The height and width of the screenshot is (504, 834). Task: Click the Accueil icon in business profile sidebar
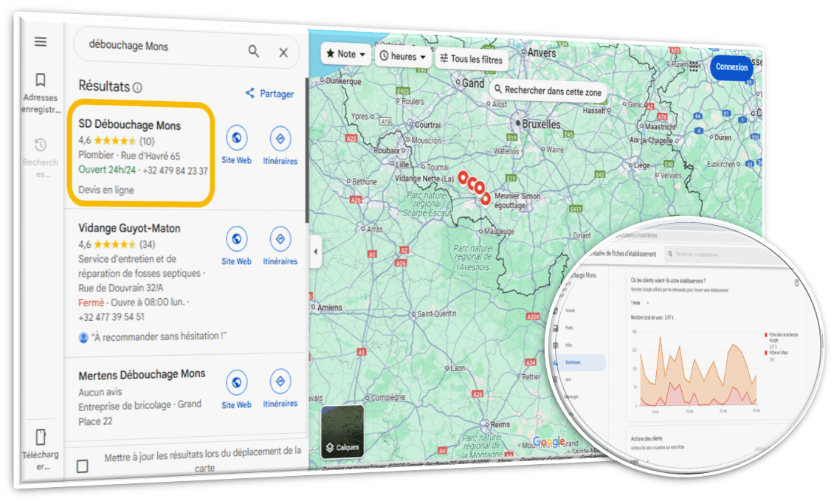pyautogui.click(x=556, y=311)
